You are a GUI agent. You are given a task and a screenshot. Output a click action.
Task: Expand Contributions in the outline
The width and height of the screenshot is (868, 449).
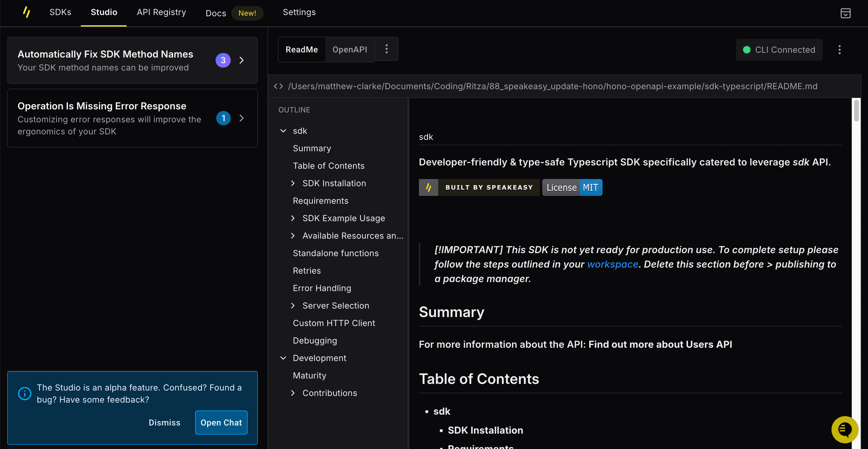(293, 393)
